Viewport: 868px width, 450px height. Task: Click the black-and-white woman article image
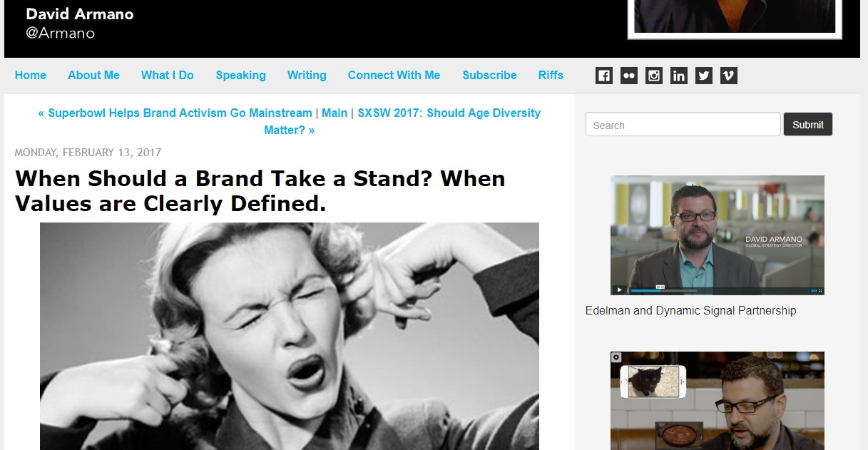click(x=290, y=336)
